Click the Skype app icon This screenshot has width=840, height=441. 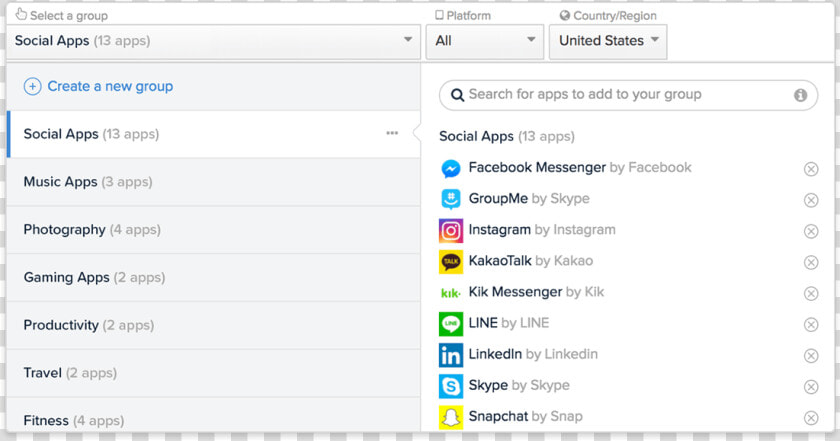coord(451,386)
